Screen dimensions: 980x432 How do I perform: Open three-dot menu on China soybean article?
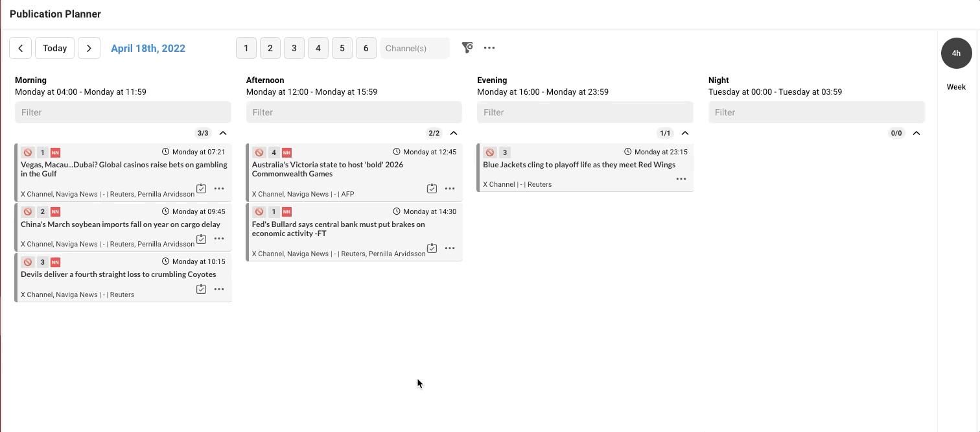219,239
